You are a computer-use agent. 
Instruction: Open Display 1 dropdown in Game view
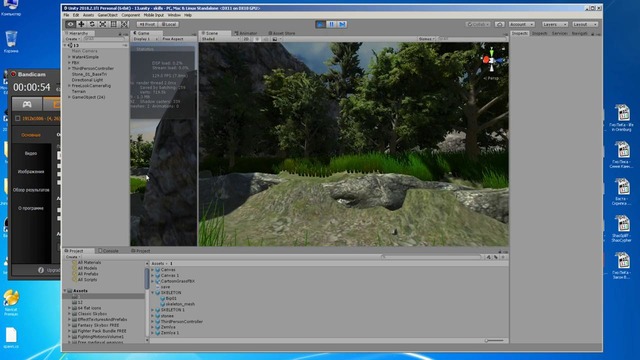click(145, 39)
